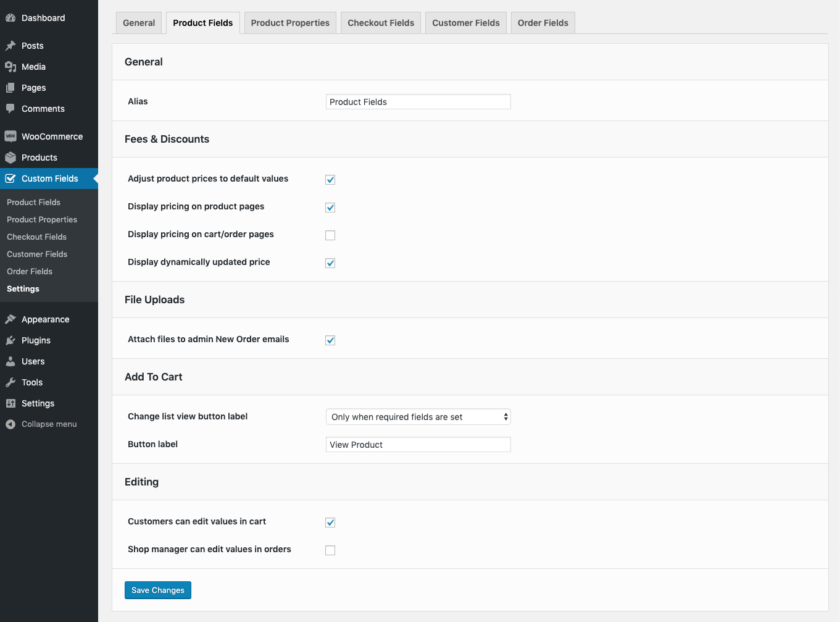Viewport: 840px width, 622px height.
Task: Uncheck Attach files to admin emails
Action: click(x=330, y=340)
